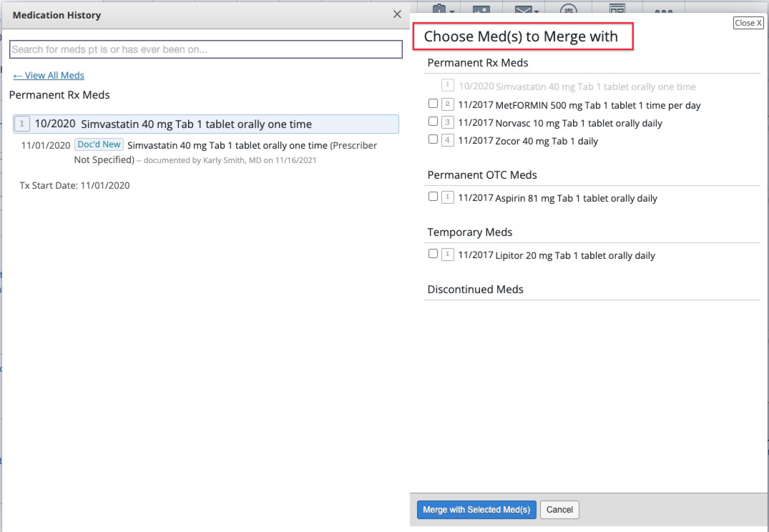Viewport: 769px width, 532px height.
Task: Open the dropdown arrow beside the clipboard icon
Action: (452, 11)
